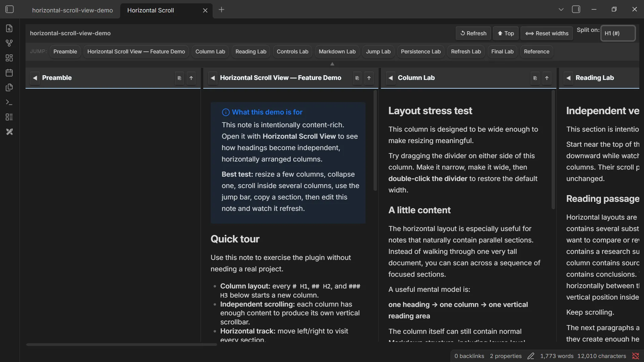Click the horizontal scrollbar at the bottom
Image resolution: width=644 pixels, height=362 pixels.
(x=122, y=345)
